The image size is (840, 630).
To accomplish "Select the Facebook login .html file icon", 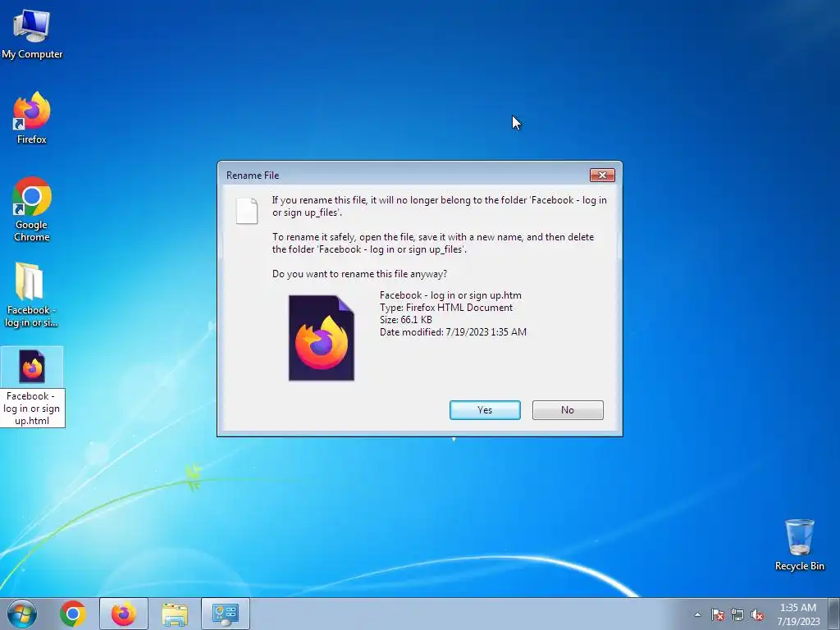I will (32, 367).
